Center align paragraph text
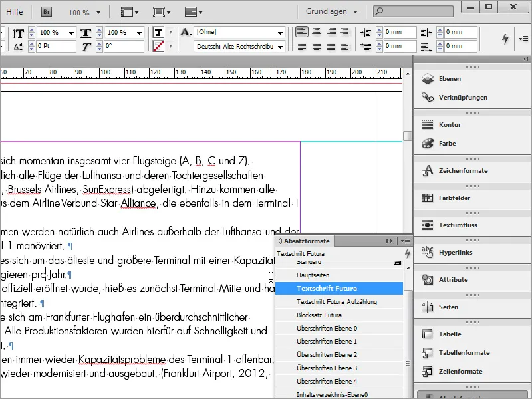 [x=317, y=32]
